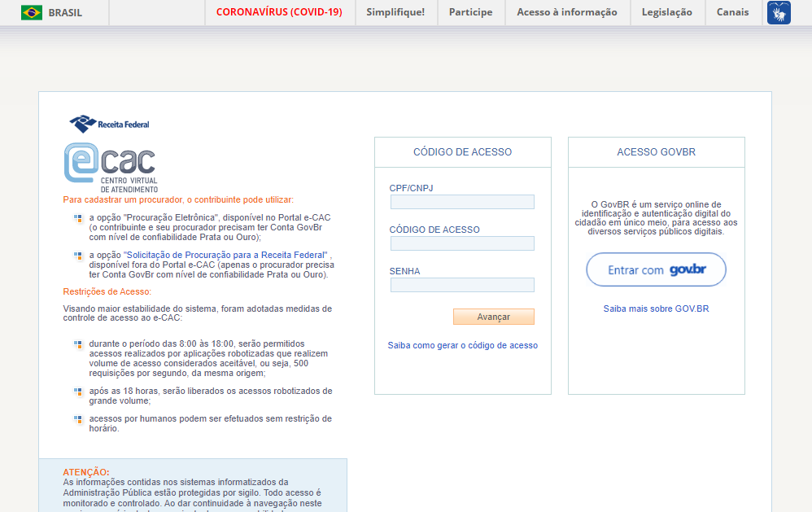812x512 pixels.
Task: Open the VLibras accessibility hands icon
Action: click(779, 12)
